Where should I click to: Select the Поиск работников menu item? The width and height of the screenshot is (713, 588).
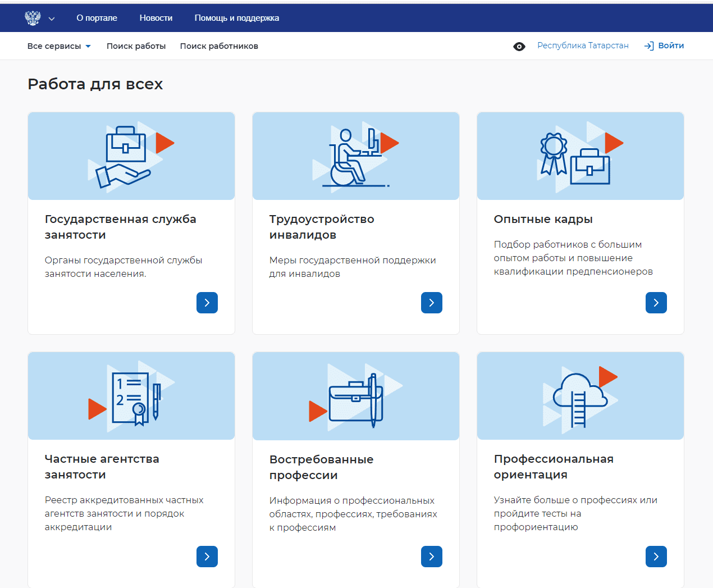tap(219, 46)
